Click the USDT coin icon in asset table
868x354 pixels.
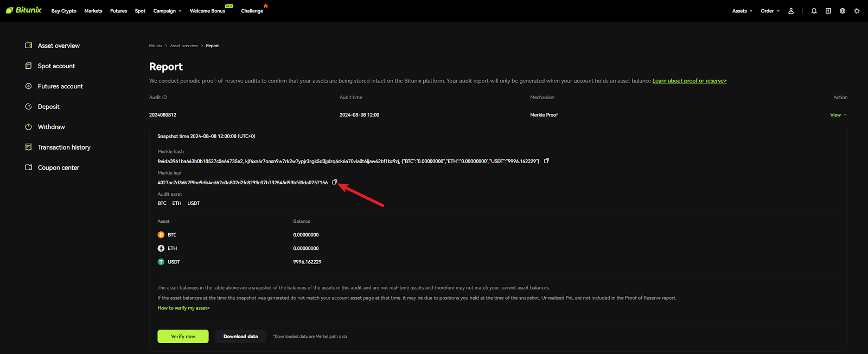click(x=161, y=262)
